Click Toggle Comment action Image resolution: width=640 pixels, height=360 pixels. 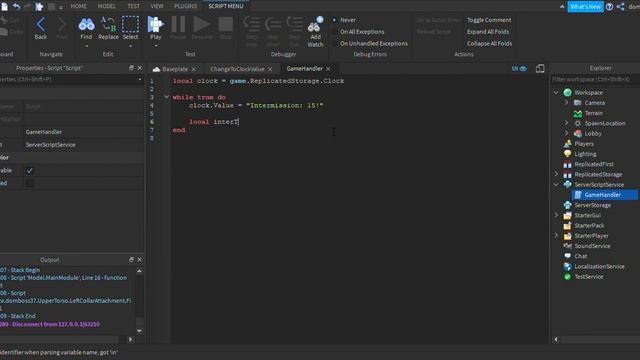coord(489,20)
